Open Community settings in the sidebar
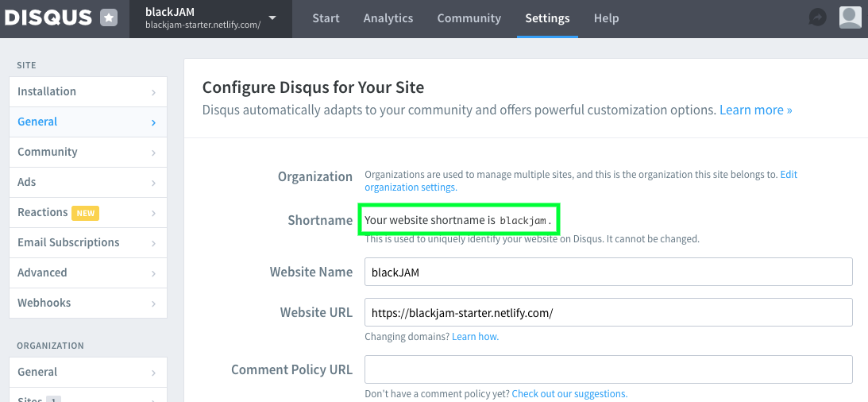 pos(88,152)
